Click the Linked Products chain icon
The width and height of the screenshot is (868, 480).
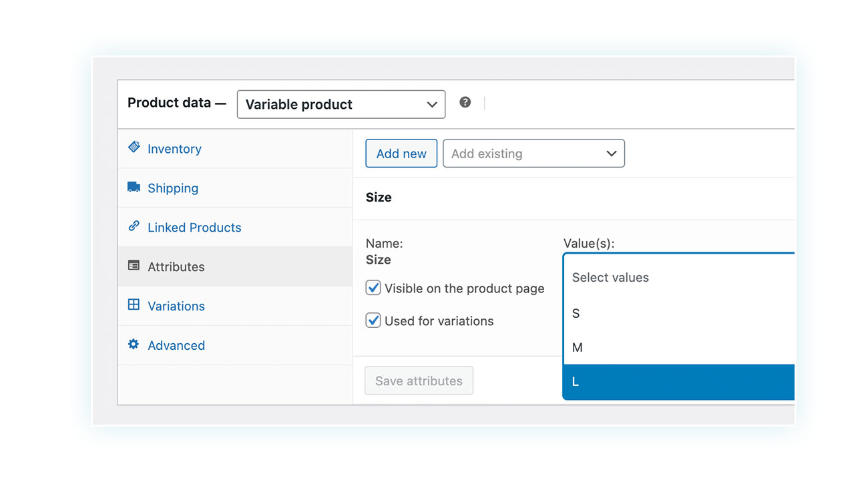click(x=134, y=226)
